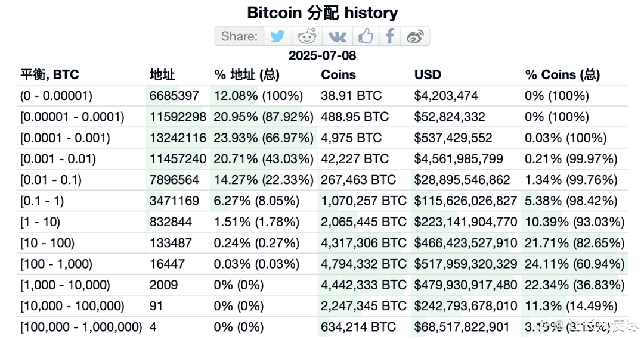Viewport: 644px width, 340px height.
Task: Select the [0.1 - 1) balance range
Action: (x=42, y=201)
